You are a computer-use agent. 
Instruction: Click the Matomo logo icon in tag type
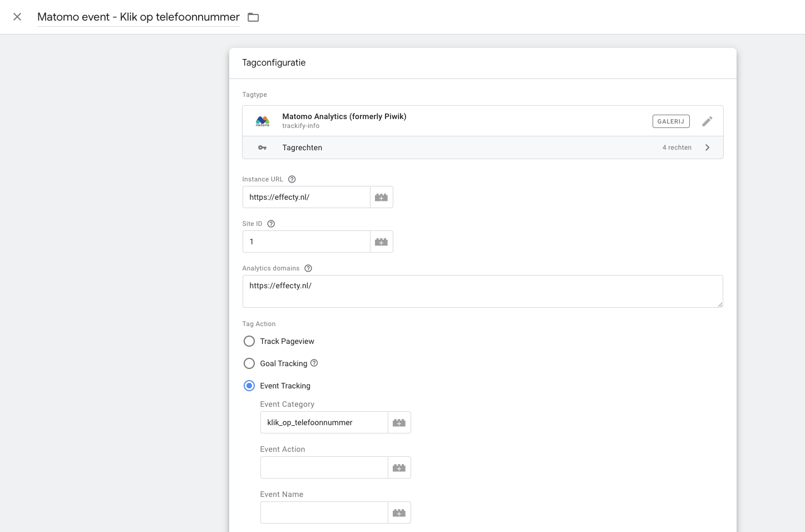tap(263, 121)
